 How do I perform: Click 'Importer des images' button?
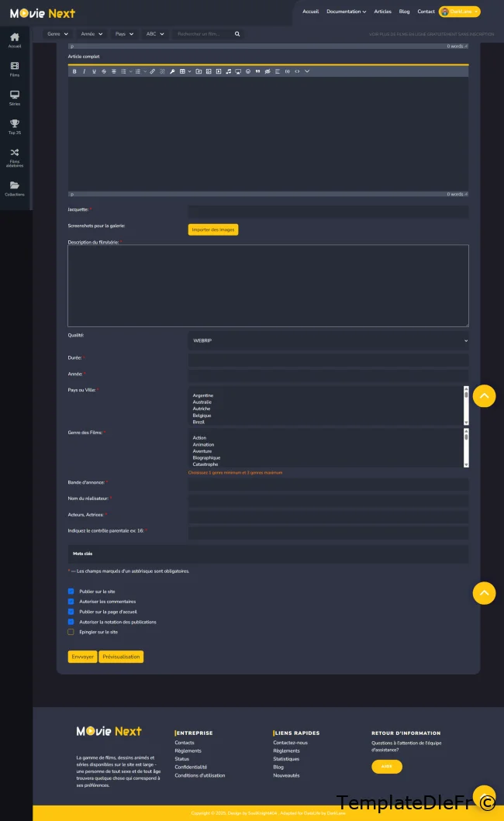tap(212, 229)
